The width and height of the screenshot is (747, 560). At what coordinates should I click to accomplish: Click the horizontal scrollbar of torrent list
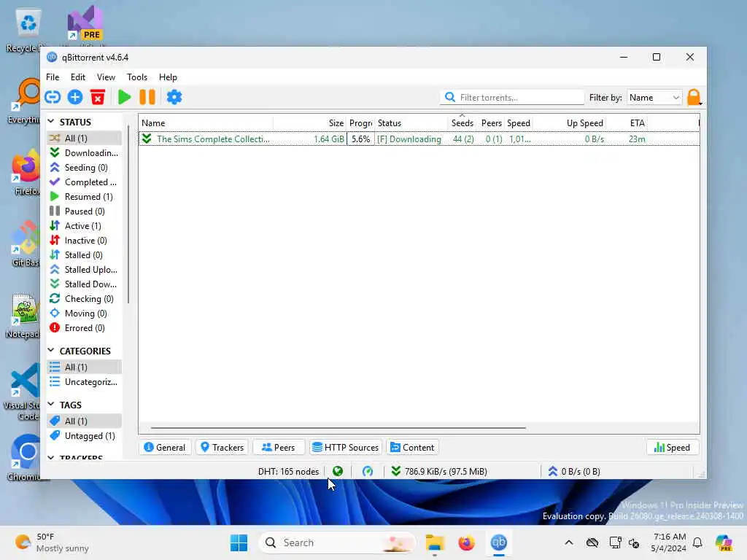pos(338,427)
